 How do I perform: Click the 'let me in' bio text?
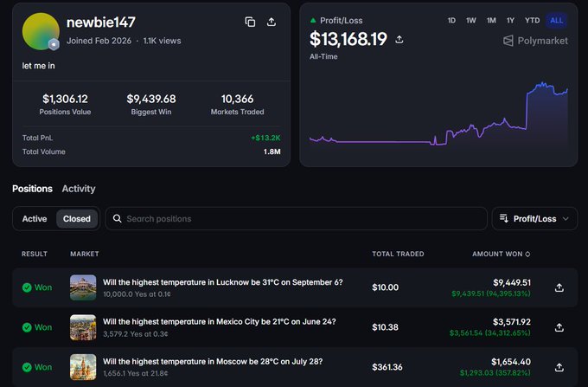click(38, 66)
